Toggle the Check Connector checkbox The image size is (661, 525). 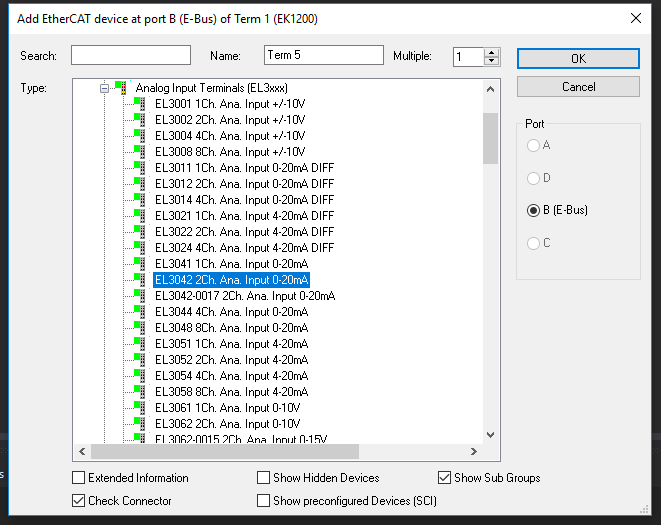[x=78, y=501]
